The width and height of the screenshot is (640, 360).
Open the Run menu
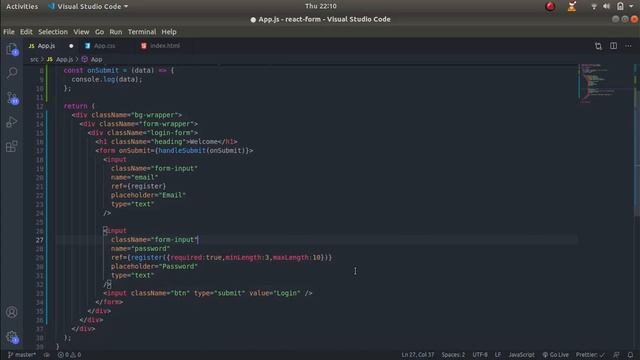point(116,32)
